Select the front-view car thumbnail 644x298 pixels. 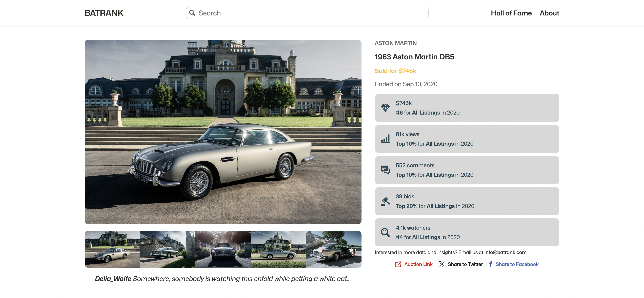223,249
